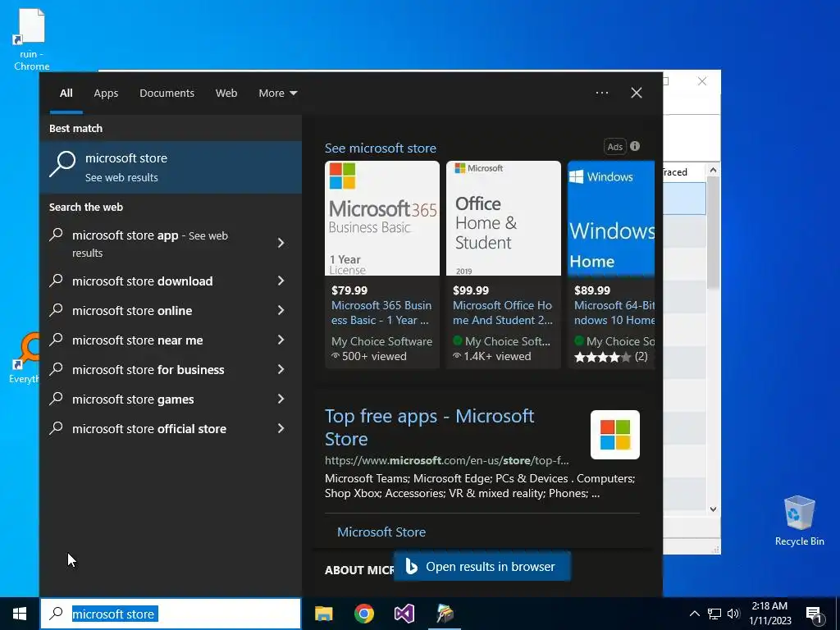Expand the microsoft store online arrow

point(281,310)
